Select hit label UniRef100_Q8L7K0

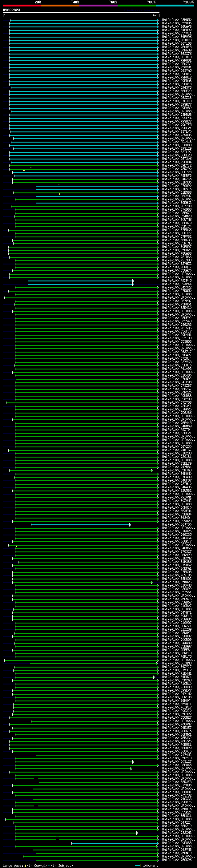click(176, 172)
